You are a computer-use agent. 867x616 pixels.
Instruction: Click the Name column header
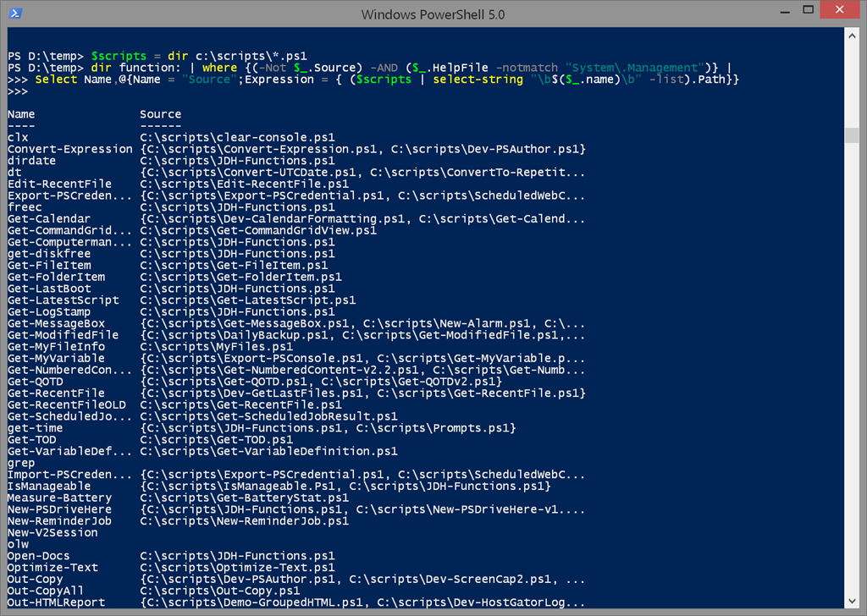click(21, 114)
